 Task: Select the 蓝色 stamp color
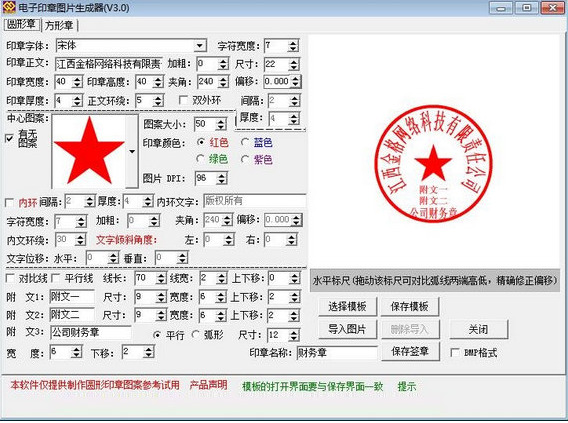coord(245,142)
